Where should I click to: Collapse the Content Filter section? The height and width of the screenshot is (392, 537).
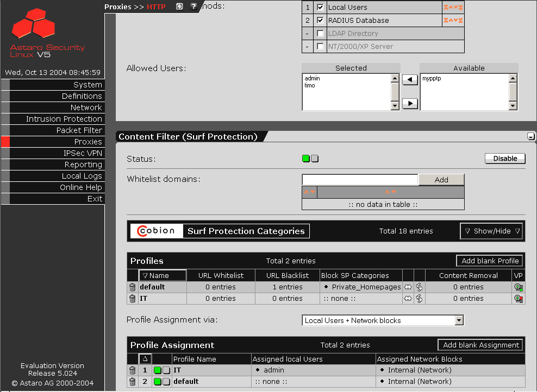(x=531, y=137)
